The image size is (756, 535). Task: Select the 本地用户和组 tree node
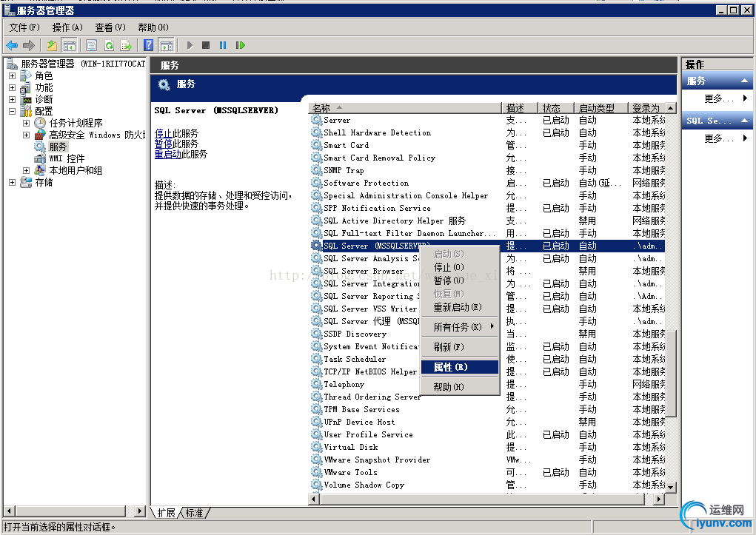(76, 170)
